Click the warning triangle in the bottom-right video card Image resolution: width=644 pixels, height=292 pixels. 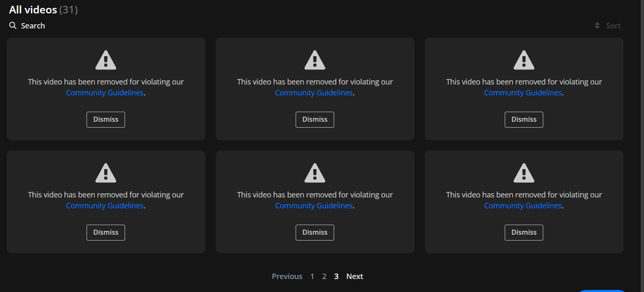(524, 173)
